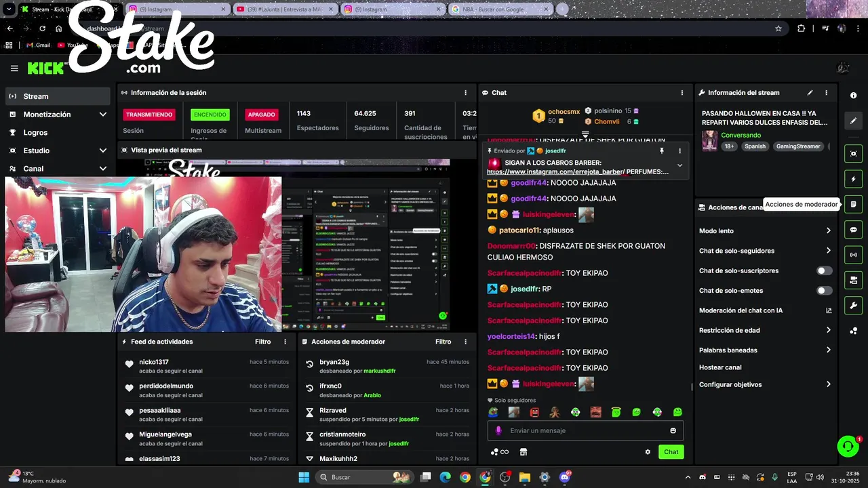Open the pinned message three-dot menu
Image resolution: width=868 pixels, height=488 pixels.
pyautogui.click(x=679, y=151)
